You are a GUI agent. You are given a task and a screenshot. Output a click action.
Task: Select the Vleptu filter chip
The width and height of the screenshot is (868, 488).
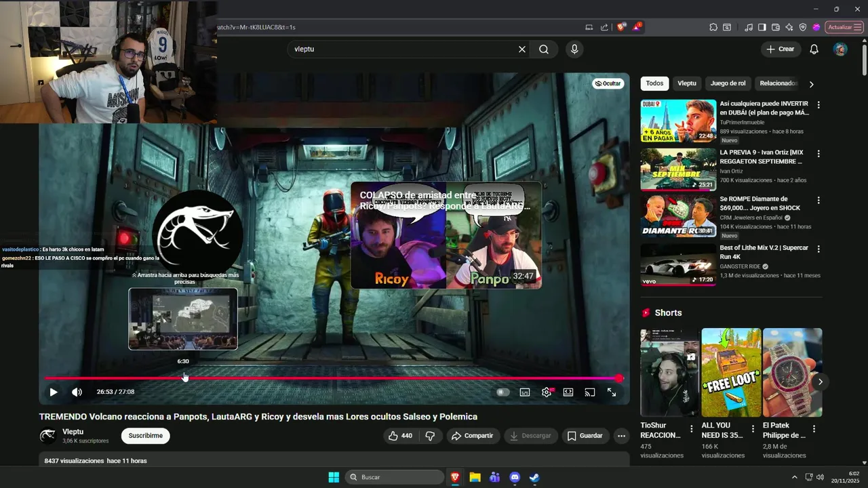tap(687, 83)
